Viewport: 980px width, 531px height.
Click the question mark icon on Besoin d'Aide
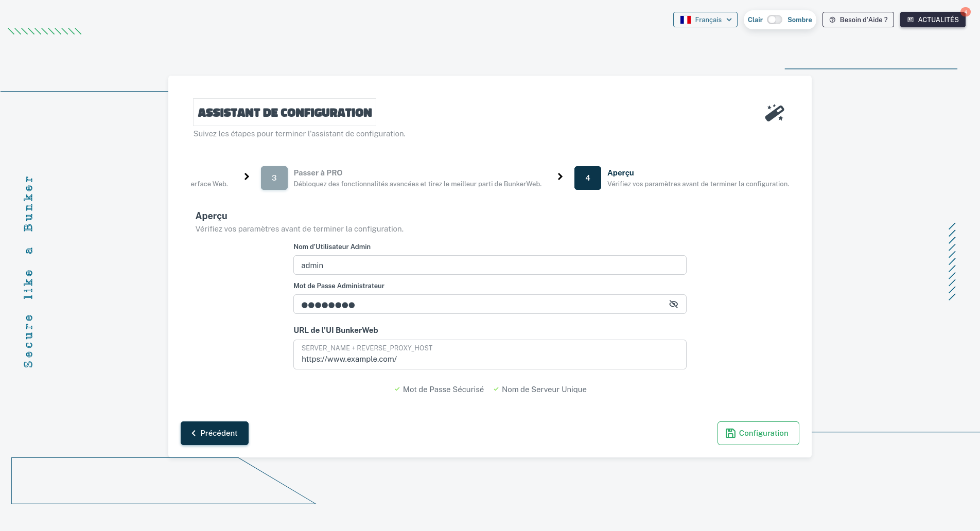pos(832,20)
